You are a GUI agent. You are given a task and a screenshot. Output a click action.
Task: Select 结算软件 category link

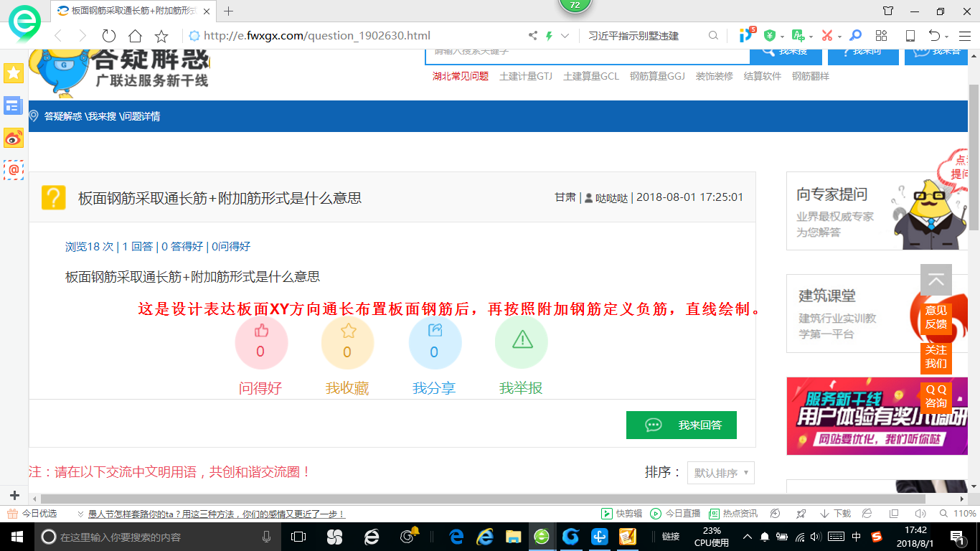[763, 76]
